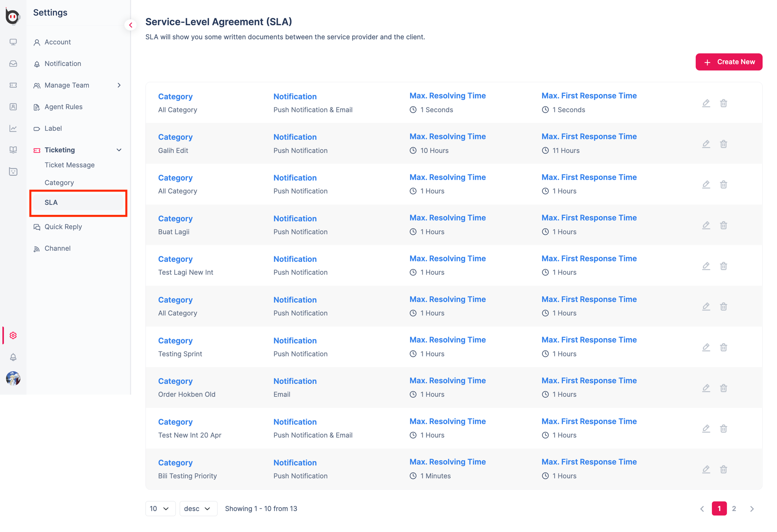This screenshot has width=777, height=532.
Task: Click the bell icon in left rail
Action: coord(13,357)
